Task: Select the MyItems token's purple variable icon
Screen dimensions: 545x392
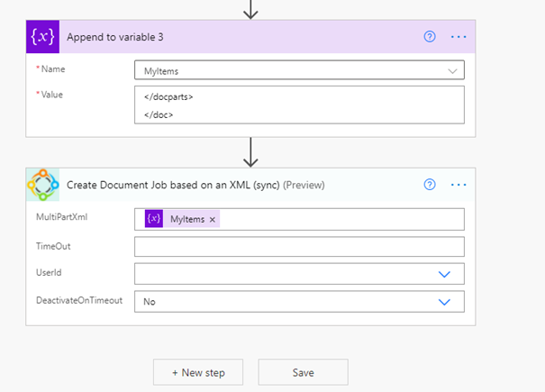Action: pos(154,219)
